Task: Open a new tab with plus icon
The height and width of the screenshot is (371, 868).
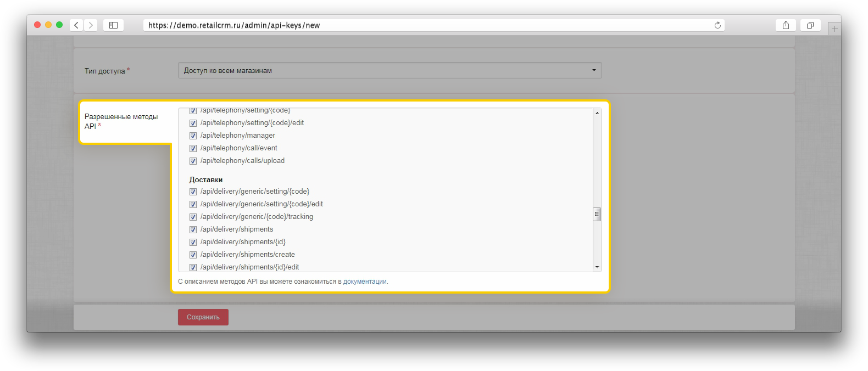Action: tap(834, 29)
